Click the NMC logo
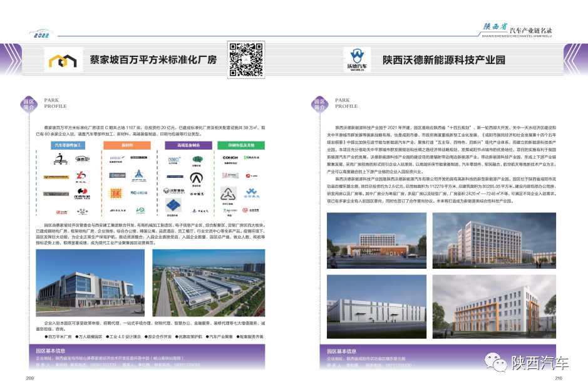588x389 pixels. pos(173,160)
